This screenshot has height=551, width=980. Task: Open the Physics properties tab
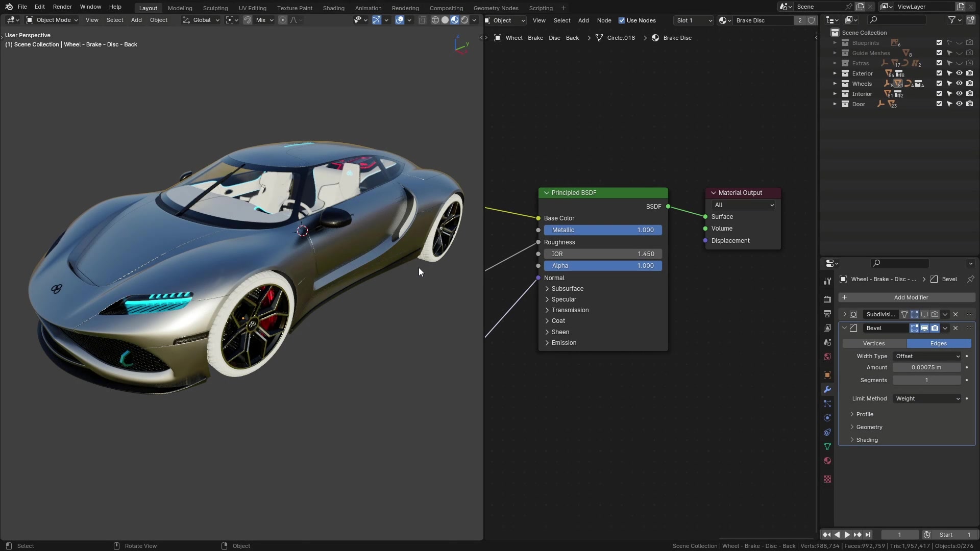click(827, 418)
